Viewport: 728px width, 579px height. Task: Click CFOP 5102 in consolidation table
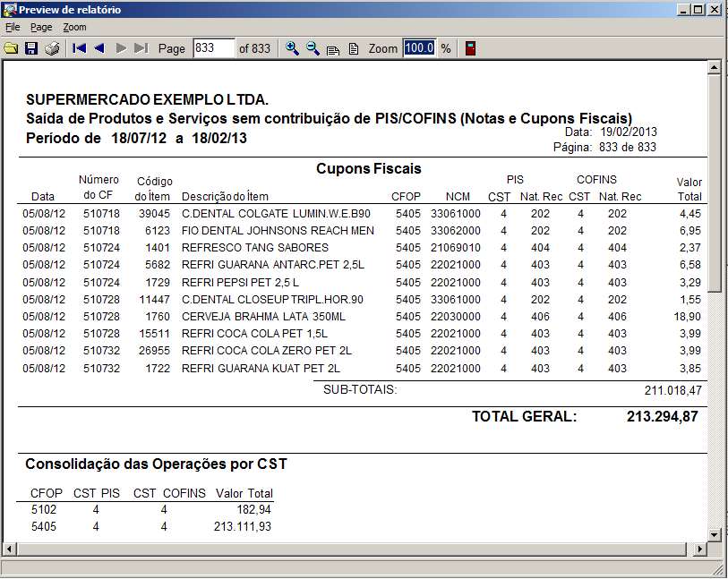click(44, 510)
